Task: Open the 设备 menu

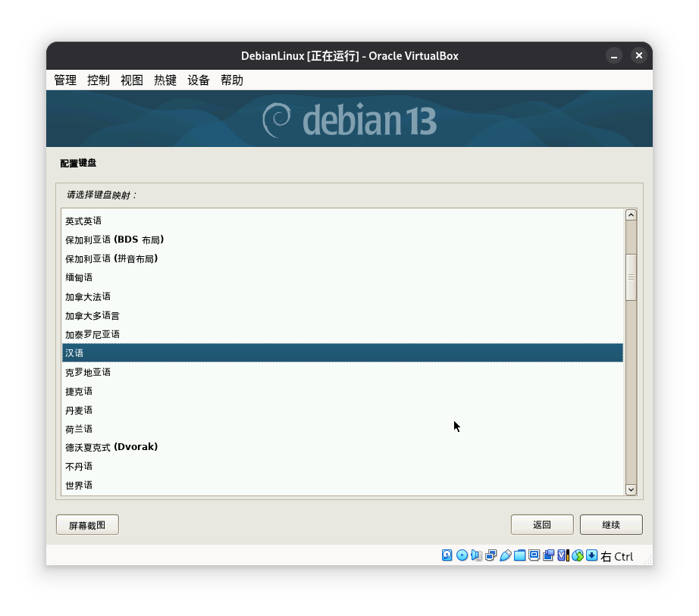Action: pyautogui.click(x=199, y=80)
